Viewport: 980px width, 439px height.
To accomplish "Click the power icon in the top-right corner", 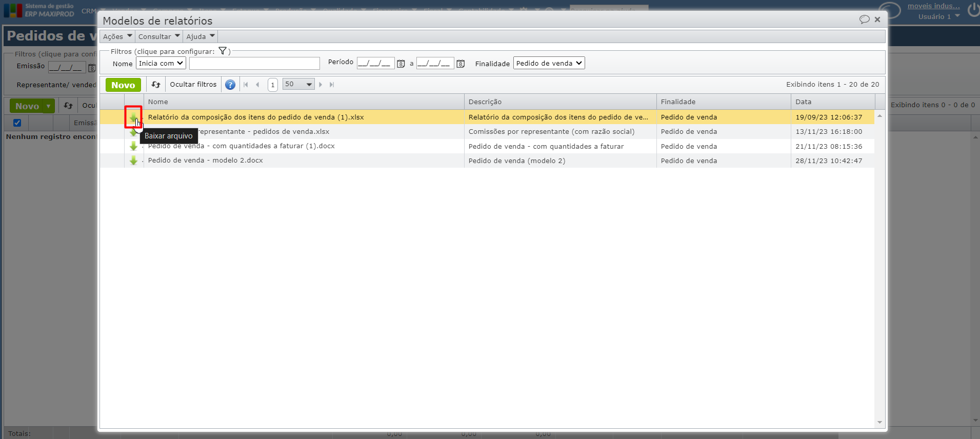I will point(973,10).
